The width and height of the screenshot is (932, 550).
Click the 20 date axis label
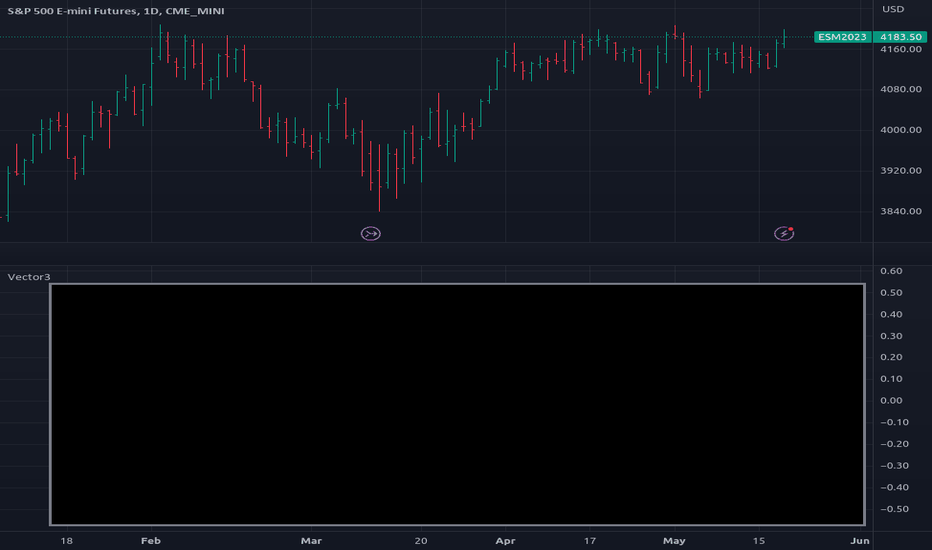point(421,540)
